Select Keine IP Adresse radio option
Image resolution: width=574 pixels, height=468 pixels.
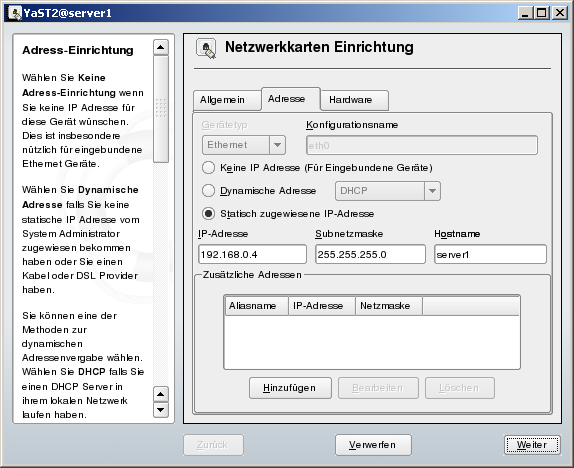point(209,168)
